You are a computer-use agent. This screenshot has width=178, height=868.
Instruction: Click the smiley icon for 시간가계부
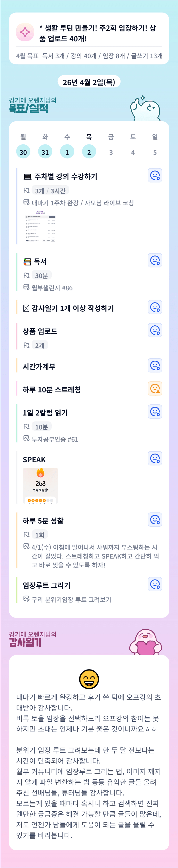coord(155,366)
